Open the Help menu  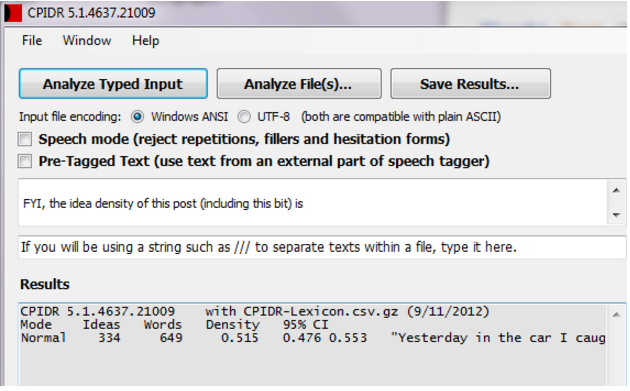[145, 41]
